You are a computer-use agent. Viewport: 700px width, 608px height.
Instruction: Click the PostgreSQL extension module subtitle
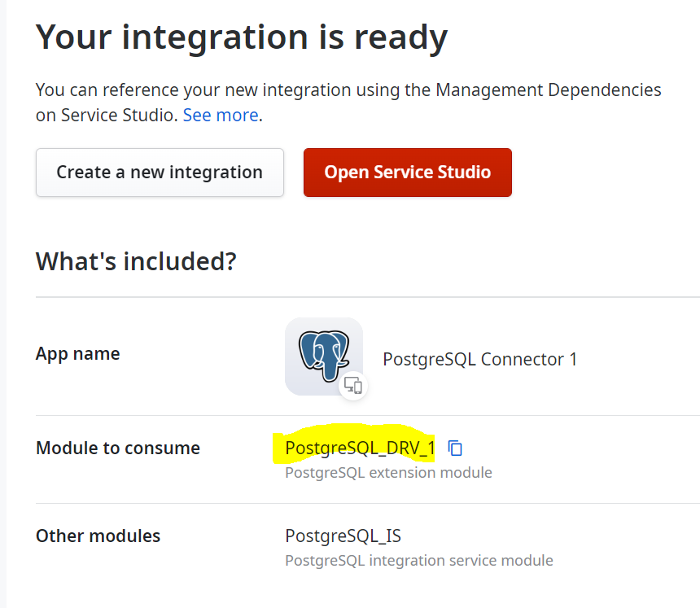pyautogui.click(x=388, y=472)
